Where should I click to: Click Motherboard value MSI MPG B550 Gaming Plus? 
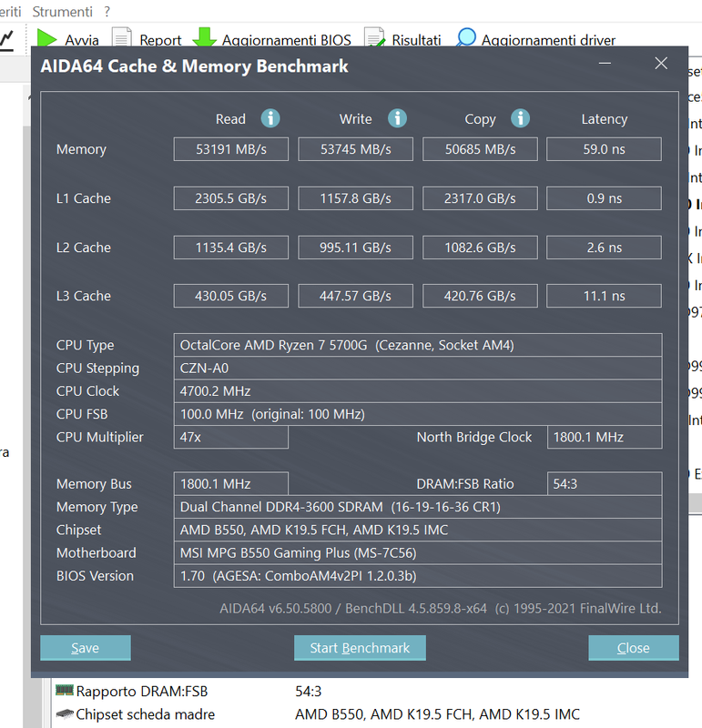[418, 552]
